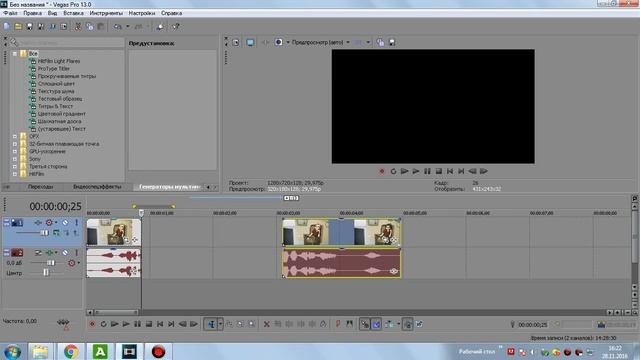The height and width of the screenshot is (360, 640).
Task: Pause playback on the timeline transport bar
Action: click(x=138, y=324)
